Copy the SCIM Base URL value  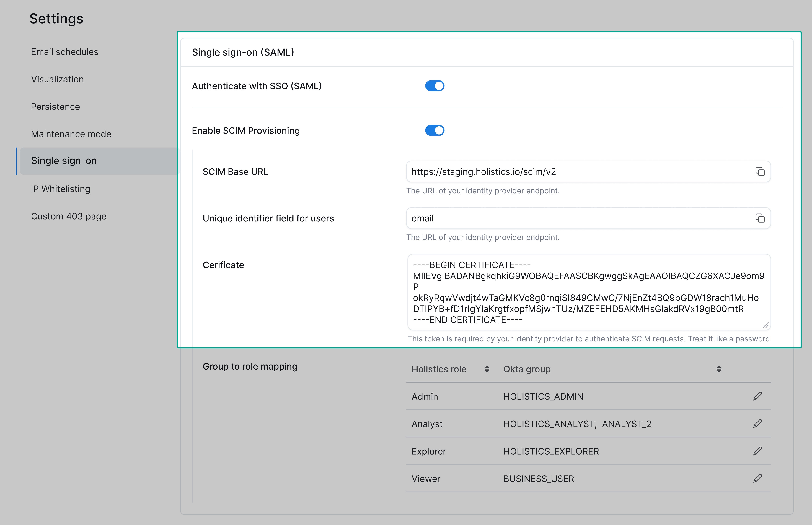[x=760, y=171]
